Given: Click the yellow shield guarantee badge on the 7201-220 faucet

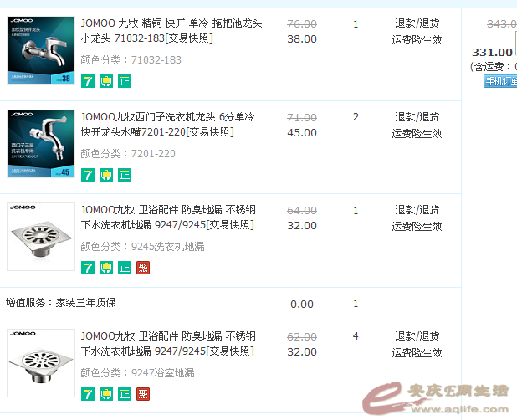Looking at the screenshot, I should [x=106, y=175].
